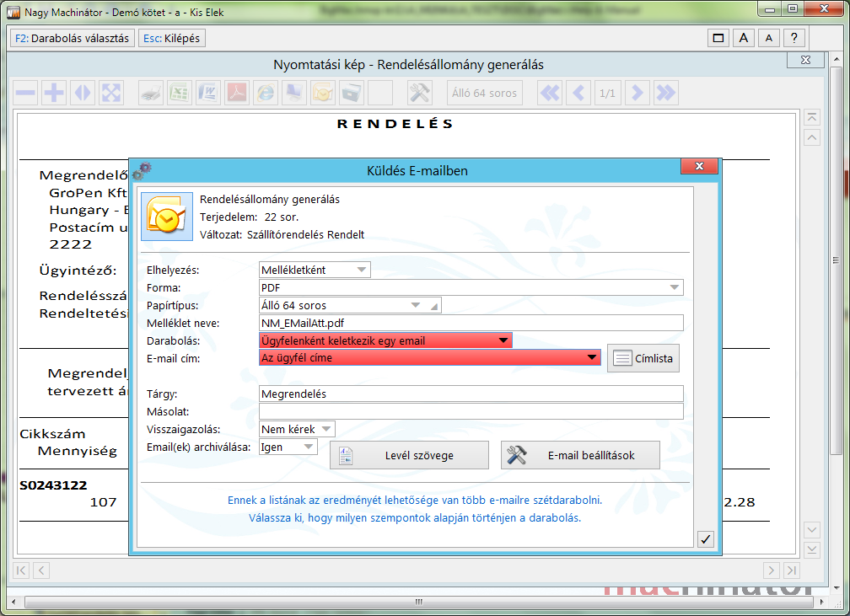Click preview scroll-down arrow button
Viewport: 850px width, 616px height.
(811, 529)
